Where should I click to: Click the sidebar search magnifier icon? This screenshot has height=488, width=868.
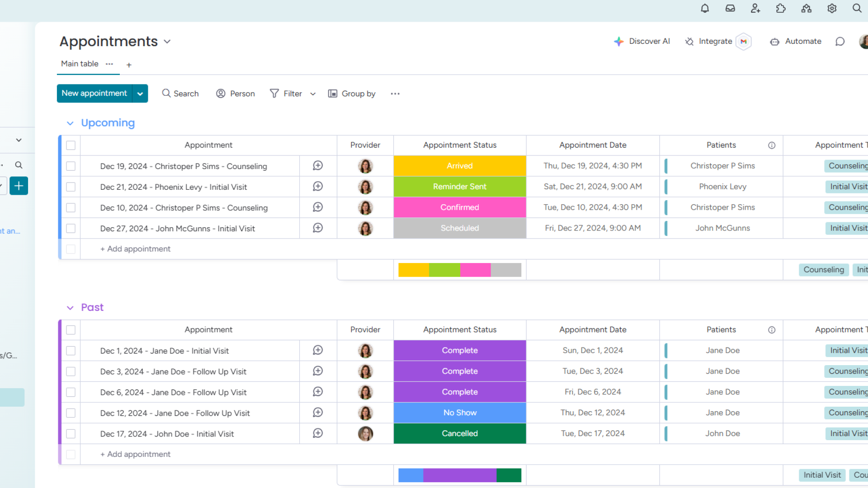click(19, 165)
